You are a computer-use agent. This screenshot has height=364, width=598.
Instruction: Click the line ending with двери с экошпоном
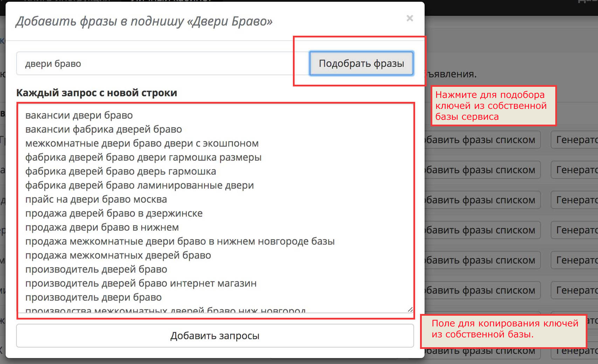(x=142, y=143)
